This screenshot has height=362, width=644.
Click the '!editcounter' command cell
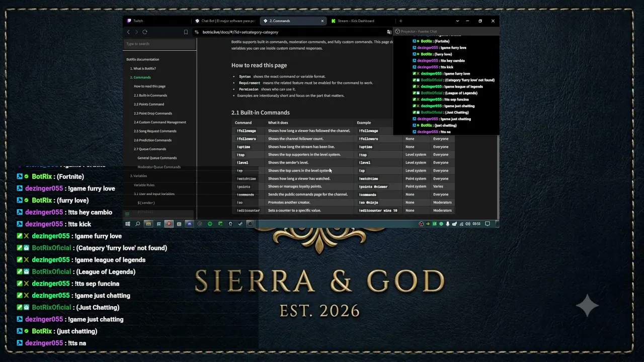[248, 211]
